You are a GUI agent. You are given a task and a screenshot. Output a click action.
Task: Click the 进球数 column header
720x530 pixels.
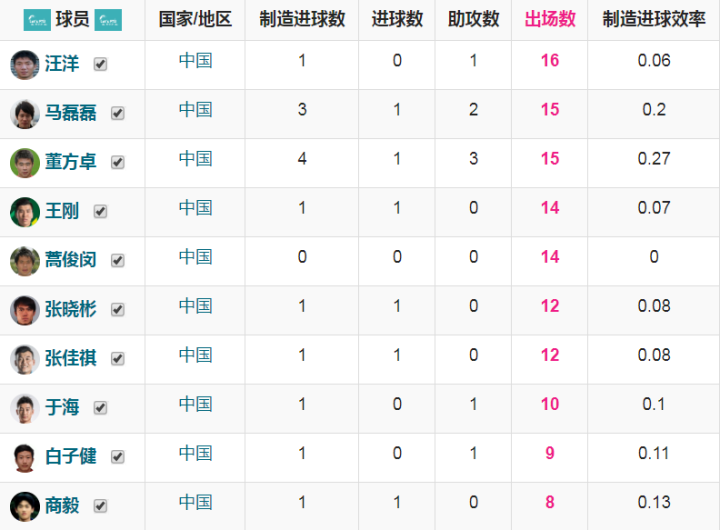pyautogui.click(x=397, y=19)
